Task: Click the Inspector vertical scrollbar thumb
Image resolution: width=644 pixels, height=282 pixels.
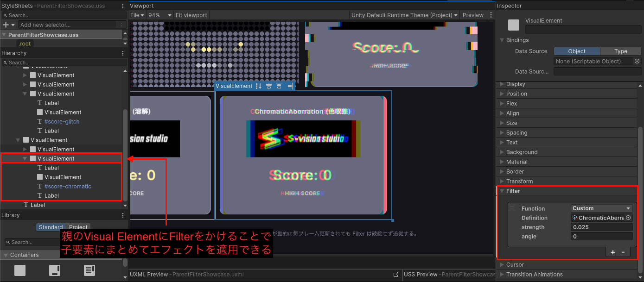Action: click(640, 199)
